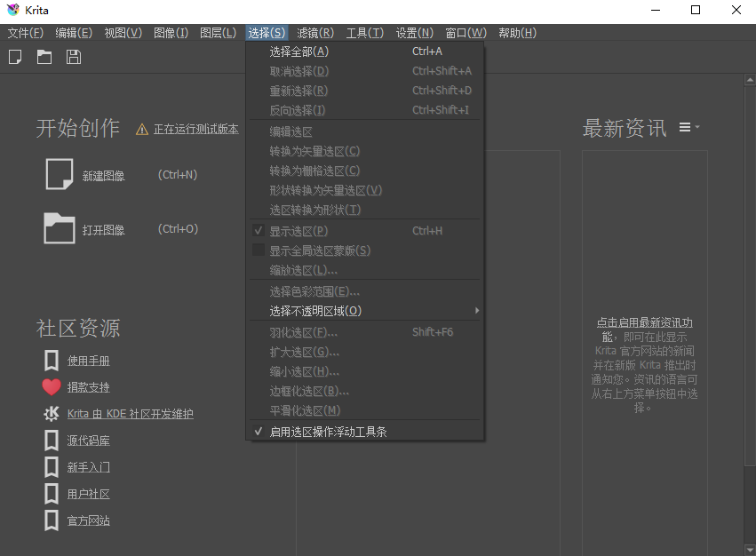Image resolution: width=756 pixels, height=556 pixels.
Task: Click the open file toolbar icon
Action: pos(44,57)
